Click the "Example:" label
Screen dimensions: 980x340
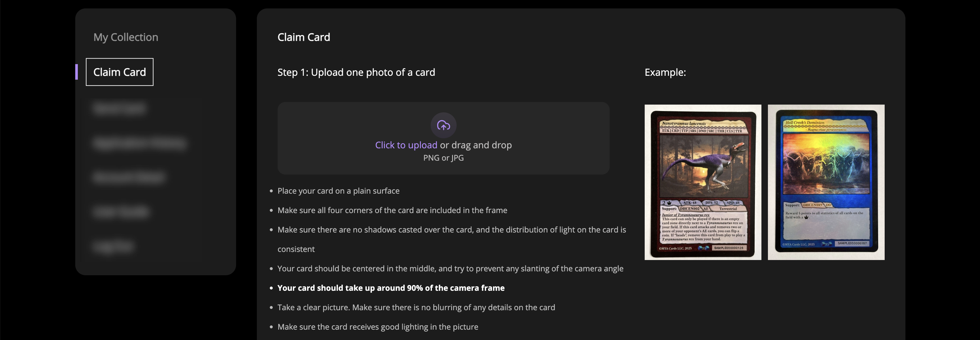tap(665, 72)
